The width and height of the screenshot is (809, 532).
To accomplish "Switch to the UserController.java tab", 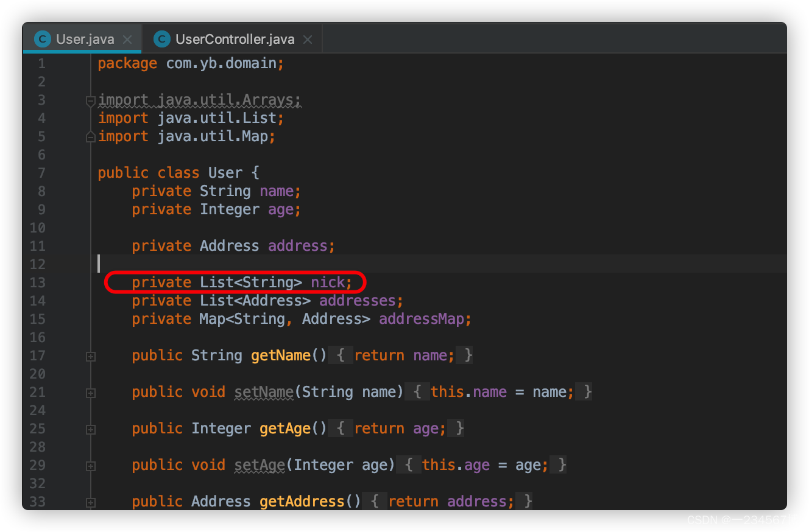I will pyautogui.click(x=234, y=39).
